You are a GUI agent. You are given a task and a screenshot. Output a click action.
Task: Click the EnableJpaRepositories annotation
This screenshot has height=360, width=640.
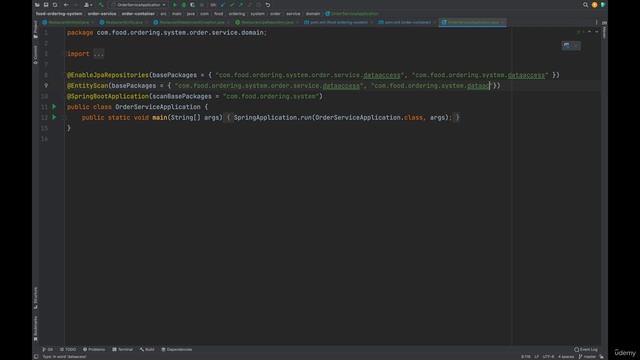pos(108,75)
